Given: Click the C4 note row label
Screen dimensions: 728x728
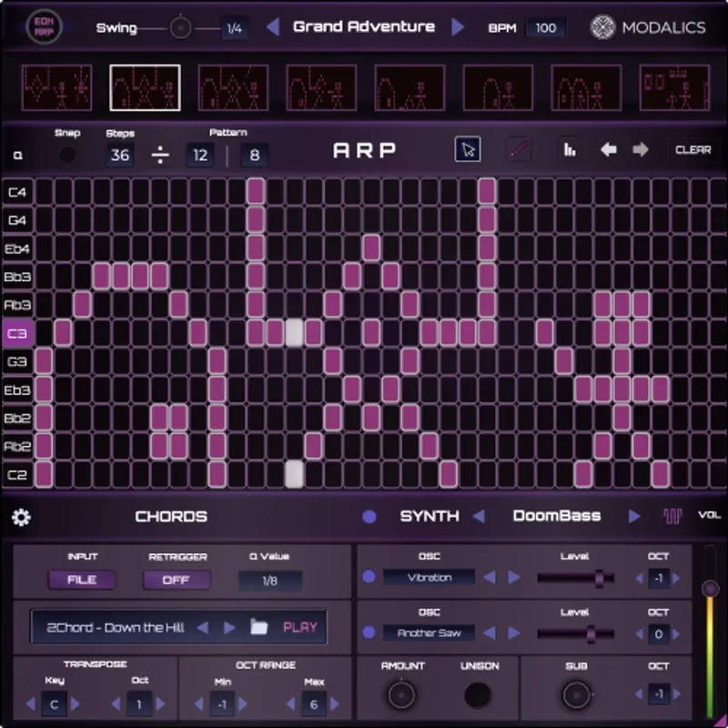Looking at the screenshot, I should pos(17,192).
